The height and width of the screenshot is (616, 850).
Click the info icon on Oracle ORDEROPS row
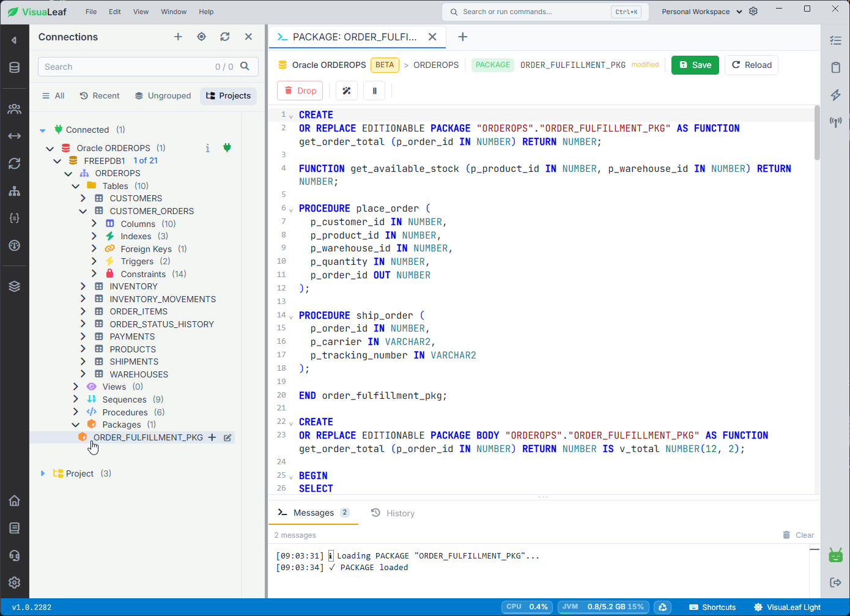pyautogui.click(x=207, y=148)
